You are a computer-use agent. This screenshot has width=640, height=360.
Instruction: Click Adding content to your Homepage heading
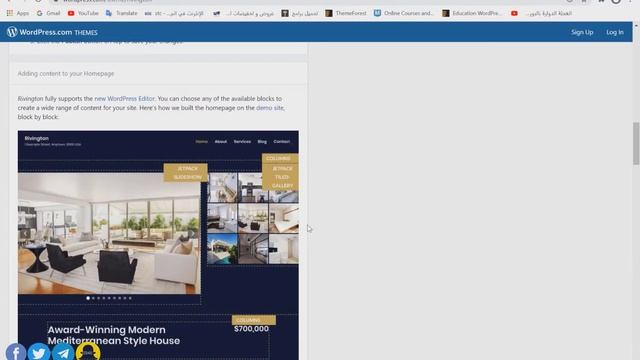pos(66,73)
